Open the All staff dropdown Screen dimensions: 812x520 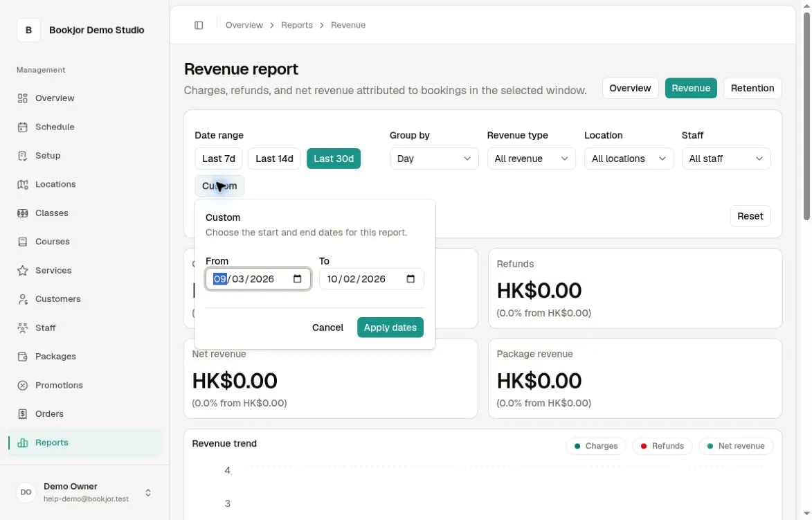[726, 159]
